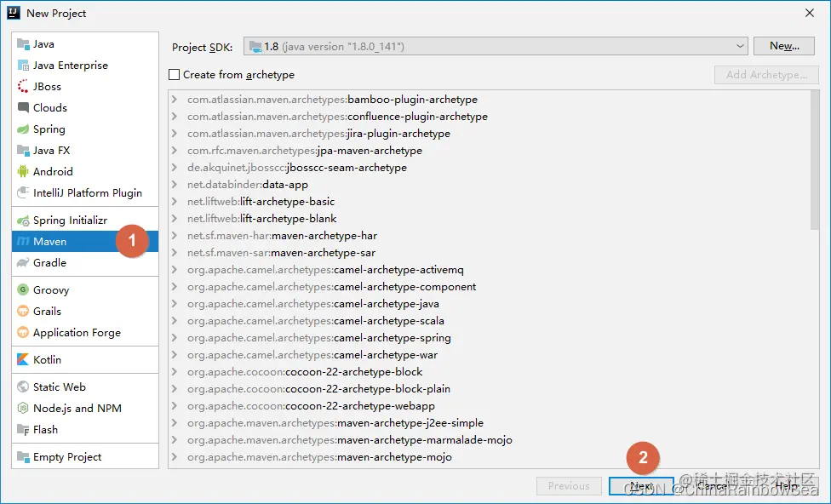The width and height of the screenshot is (831, 504).
Task: Click the Application Forge icon
Action: (x=23, y=332)
